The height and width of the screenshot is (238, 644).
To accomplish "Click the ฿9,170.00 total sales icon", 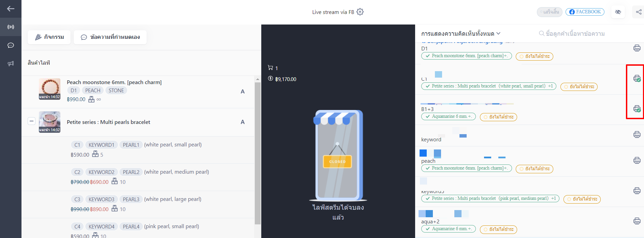I will click(x=270, y=79).
